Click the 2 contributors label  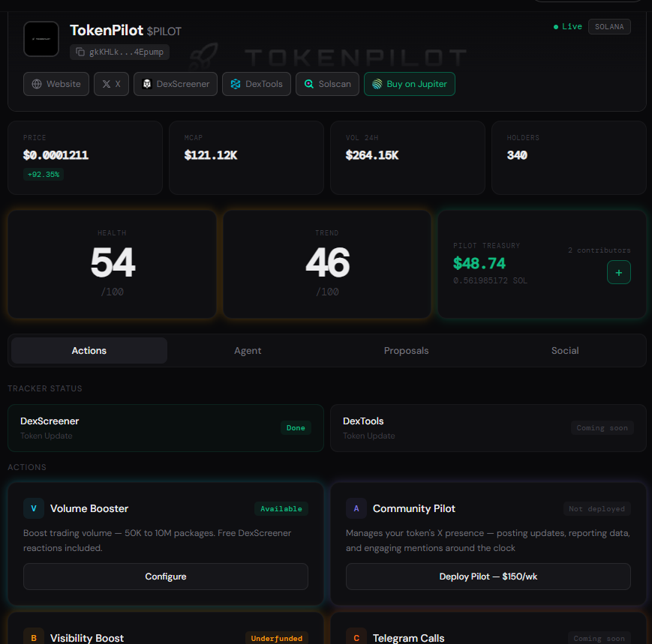[x=599, y=250]
